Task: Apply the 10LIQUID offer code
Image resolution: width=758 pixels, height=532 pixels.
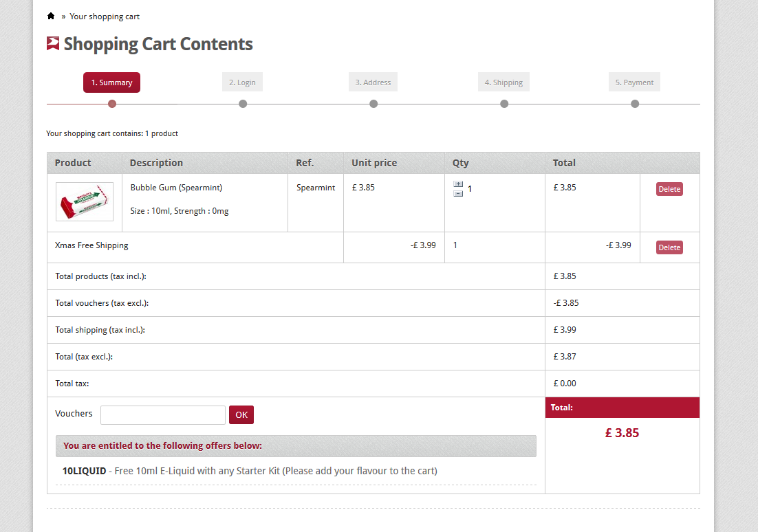Action: tap(84, 471)
